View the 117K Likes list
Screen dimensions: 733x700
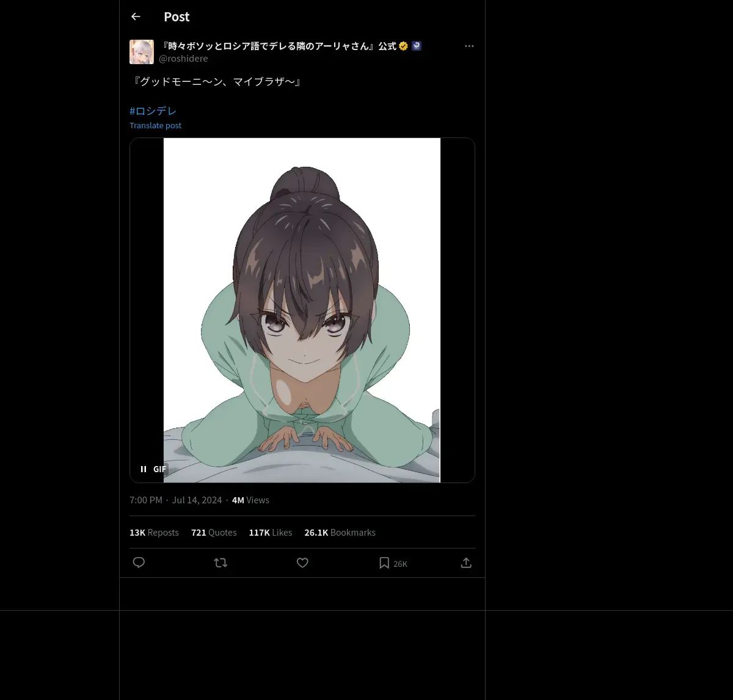tap(271, 533)
